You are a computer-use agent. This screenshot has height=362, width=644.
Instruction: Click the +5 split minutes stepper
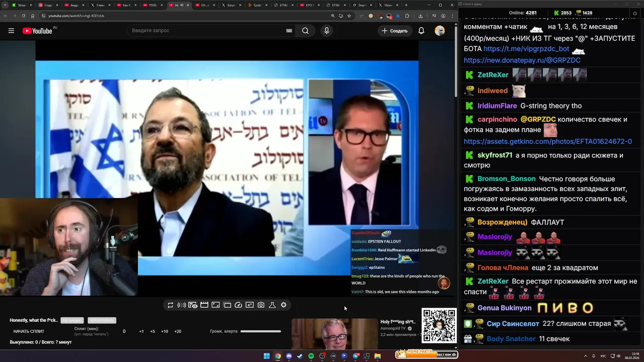(x=152, y=331)
